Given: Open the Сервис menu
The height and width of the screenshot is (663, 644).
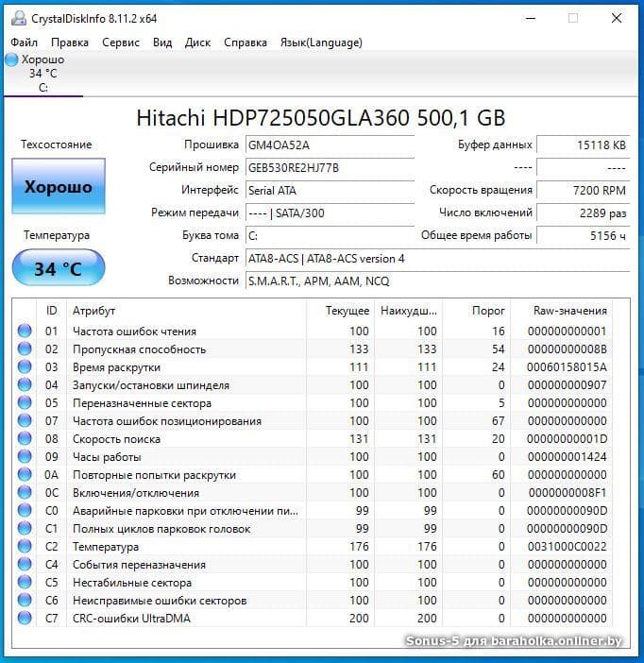Looking at the screenshot, I should pyautogui.click(x=121, y=42).
